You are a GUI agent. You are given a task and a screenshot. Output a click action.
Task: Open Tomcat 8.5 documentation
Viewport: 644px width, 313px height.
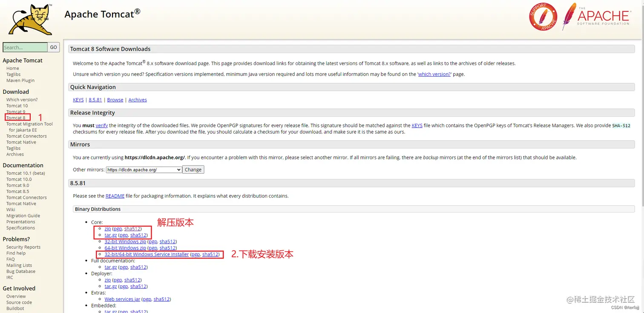pyautogui.click(x=18, y=191)
